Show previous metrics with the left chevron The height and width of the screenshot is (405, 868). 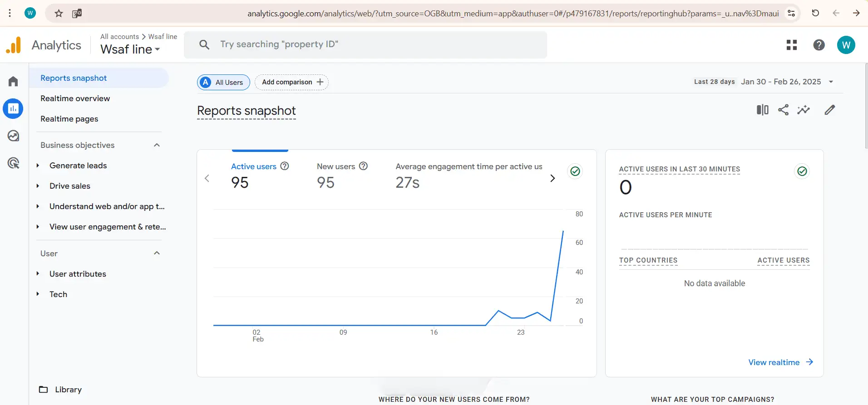[207, 178]
